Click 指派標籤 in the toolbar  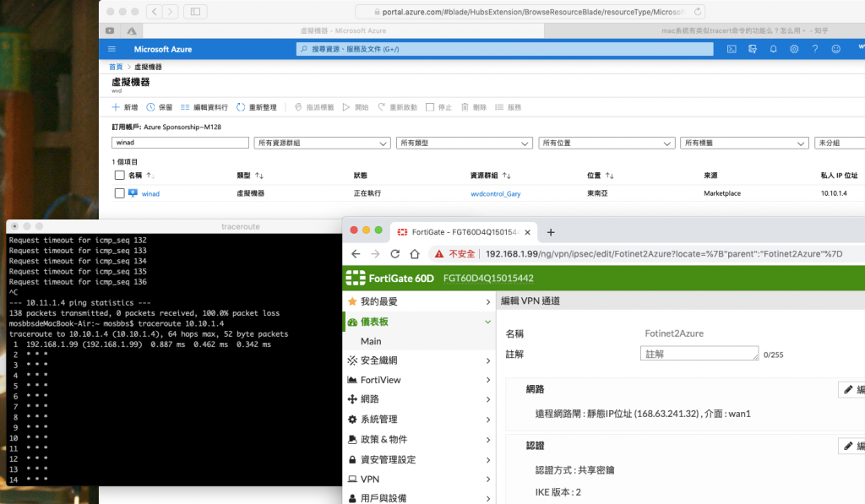314,107
